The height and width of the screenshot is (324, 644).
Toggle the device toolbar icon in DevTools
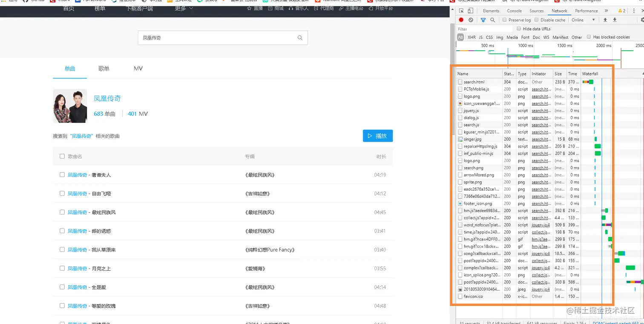tap(470, 11)
